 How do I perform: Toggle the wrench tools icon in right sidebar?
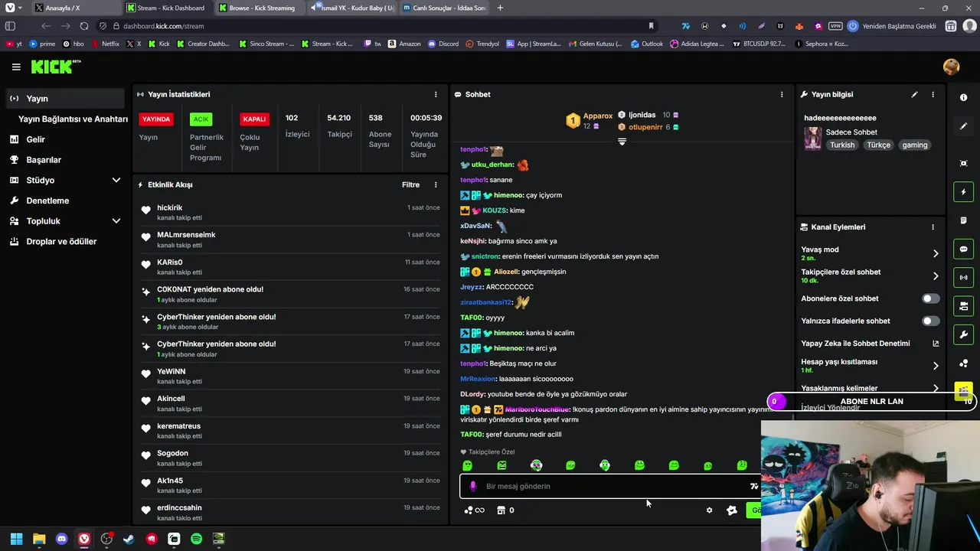pos(963,334)
